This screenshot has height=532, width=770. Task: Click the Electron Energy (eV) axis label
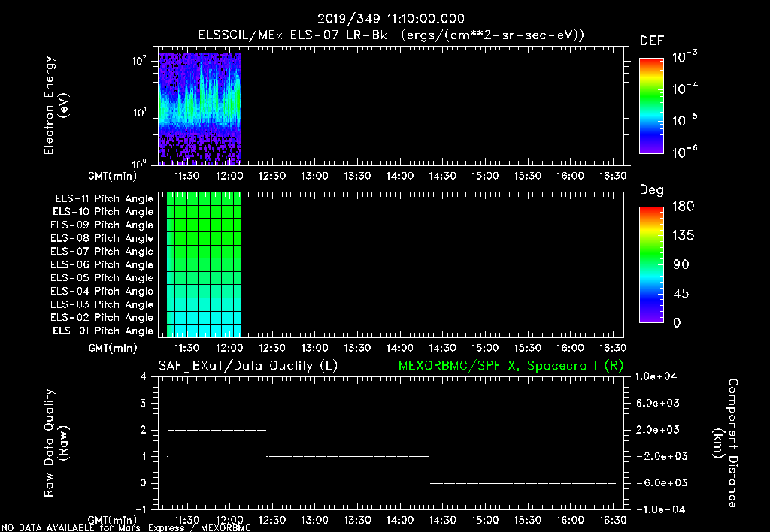[56, 105]
